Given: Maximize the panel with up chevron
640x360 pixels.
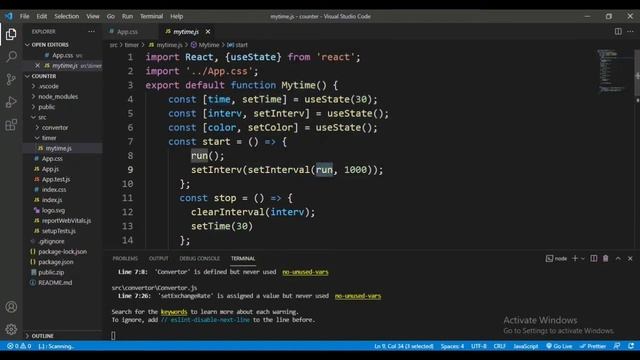Looking at the screenshot, I should coord(618,258).
